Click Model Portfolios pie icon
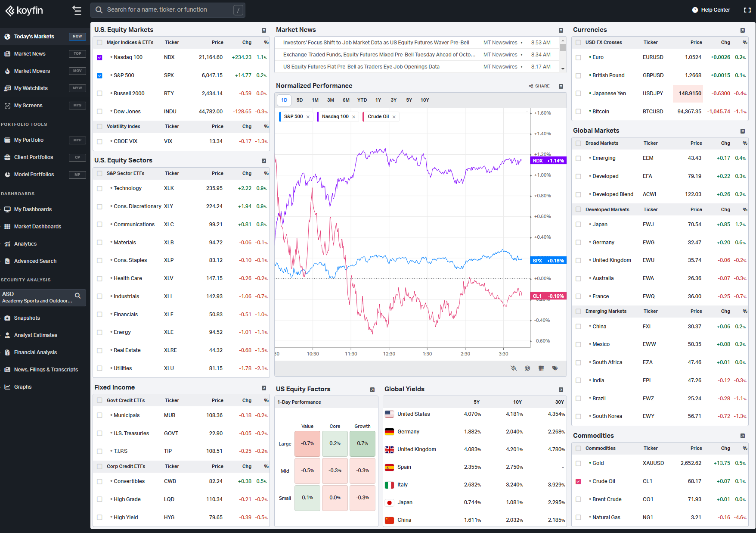This screenshot has height=533, width=756. pos(7,175)
